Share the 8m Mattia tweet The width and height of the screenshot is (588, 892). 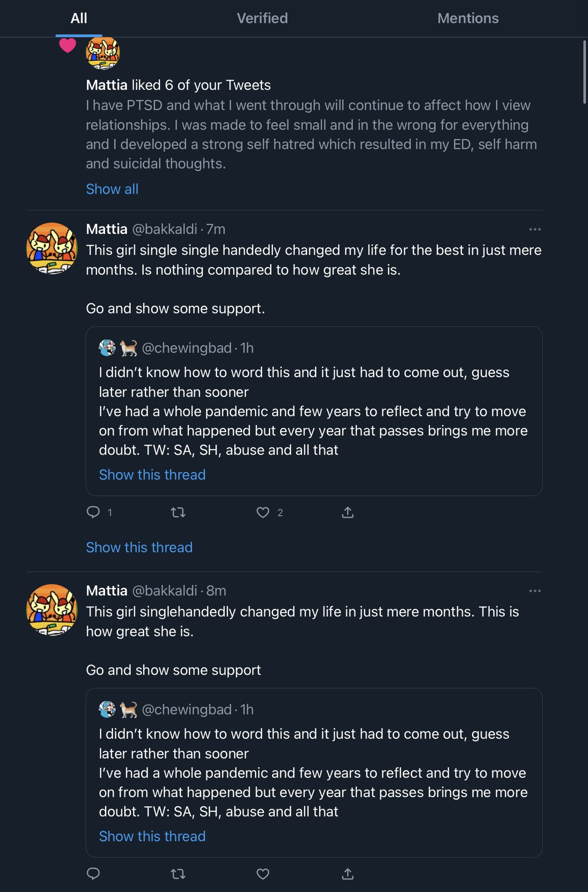coord(348,873)
